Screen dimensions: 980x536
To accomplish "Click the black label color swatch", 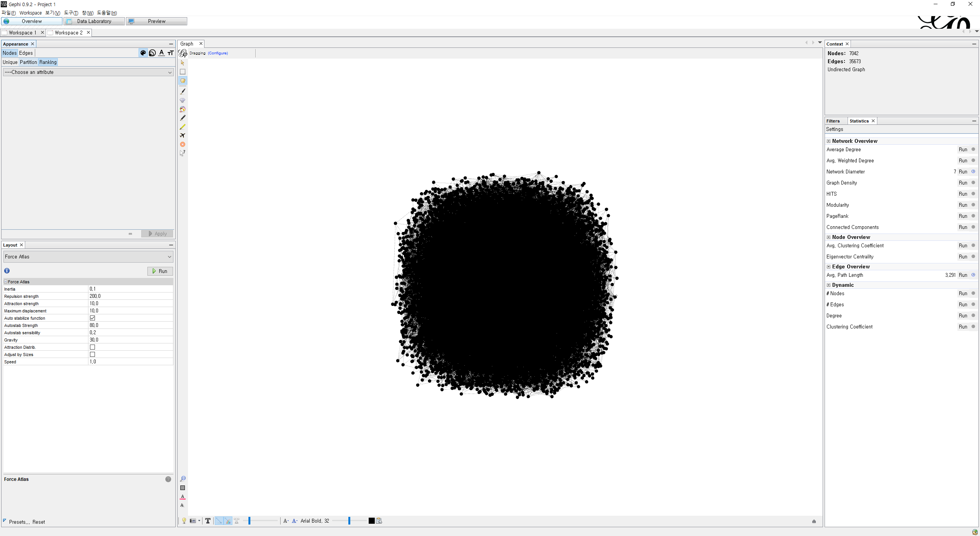I will point(371,521).
